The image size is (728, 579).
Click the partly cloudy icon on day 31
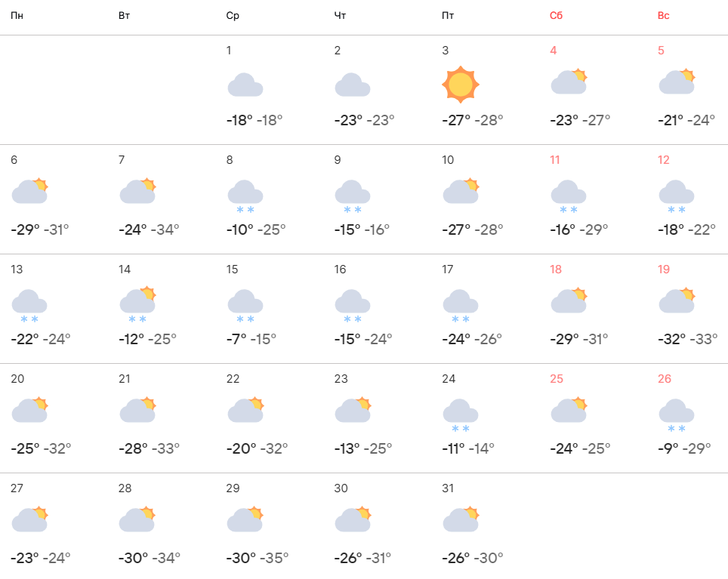[x=461, y=519]
